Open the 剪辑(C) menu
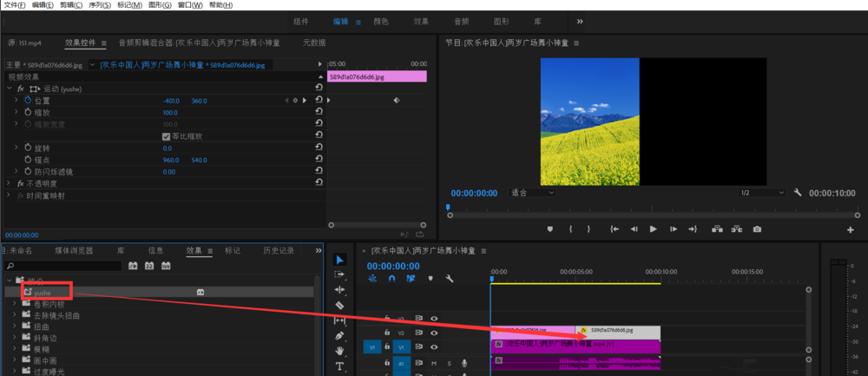 (72, 5)
